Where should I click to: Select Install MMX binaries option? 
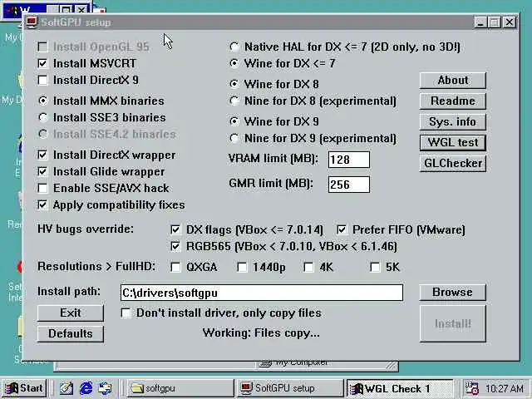42,101
